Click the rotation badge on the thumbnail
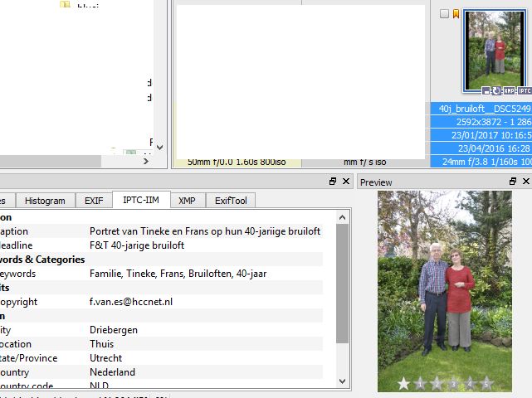This screenshot has width=532, height=398. click(x=496, y=90)
